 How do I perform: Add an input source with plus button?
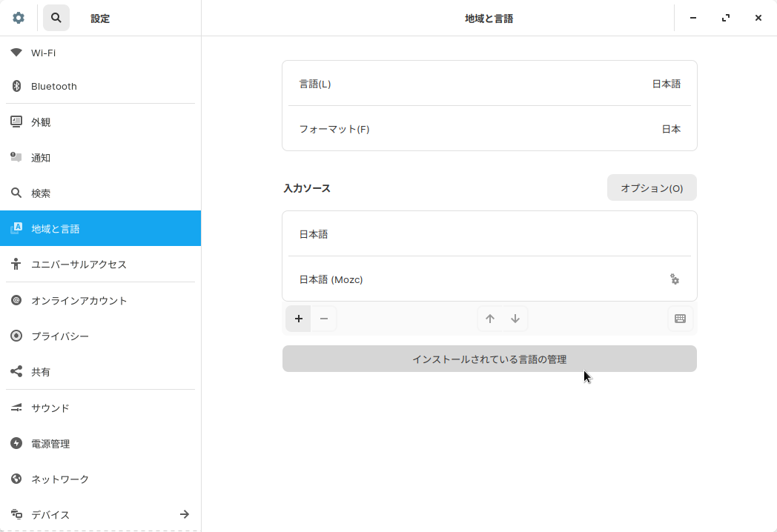click(299, 319)
